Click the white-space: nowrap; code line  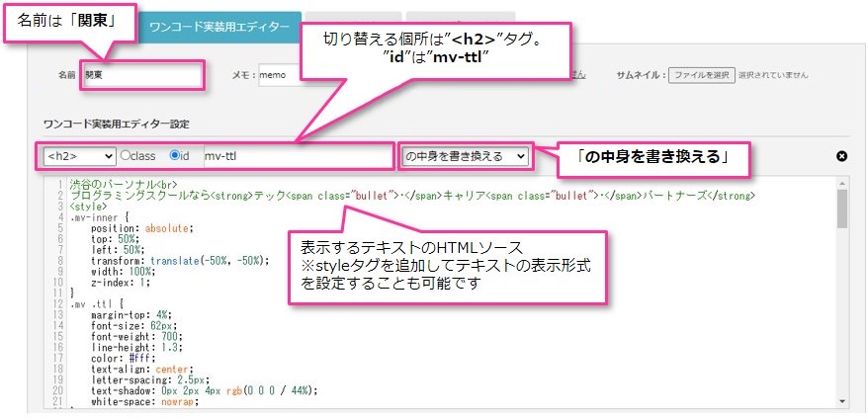(x=145, y=401)
